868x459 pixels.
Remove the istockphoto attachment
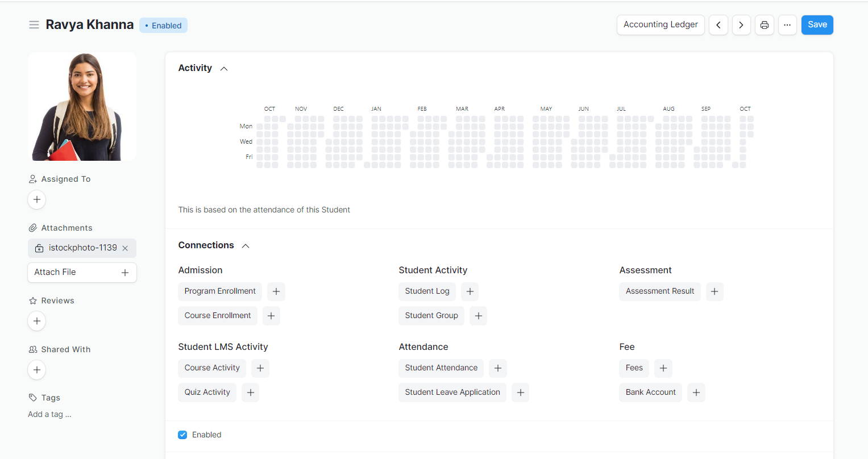(125, 248)
